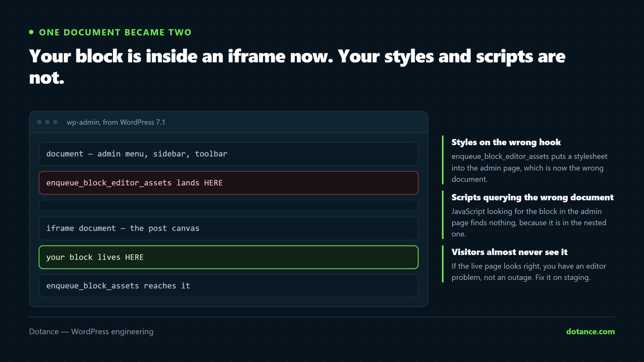644x362 pixels.
Task: Click the paragraph starting 'JavaScript looking for the block'
Action: [528, 222]
